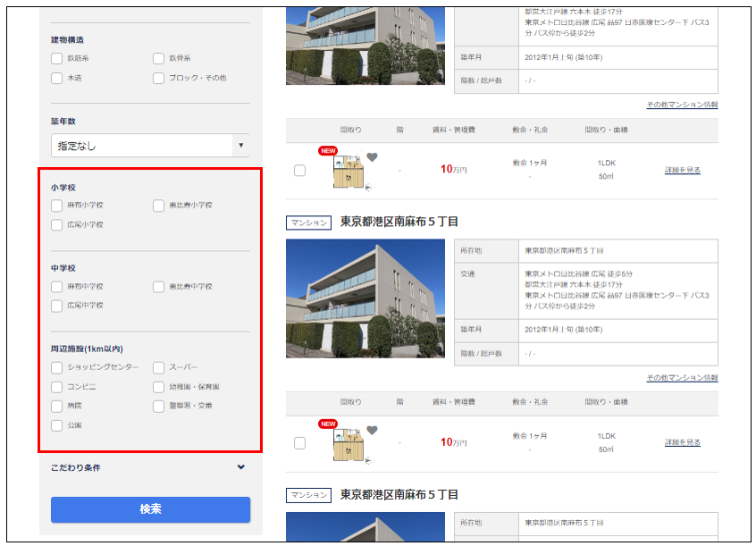Screen dimensions: 756x546
Task: Check the ショッピングセンター checkbox
Action: [x=57, y=367]
